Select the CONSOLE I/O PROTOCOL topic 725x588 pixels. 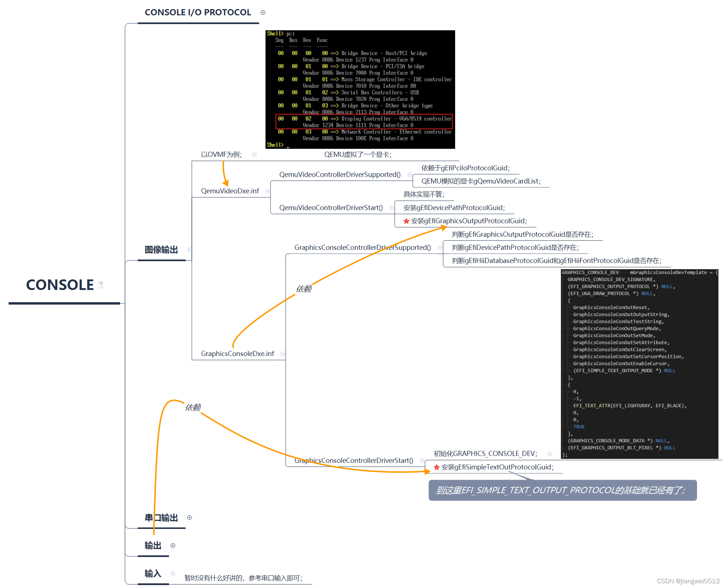(x=198, y=12)
